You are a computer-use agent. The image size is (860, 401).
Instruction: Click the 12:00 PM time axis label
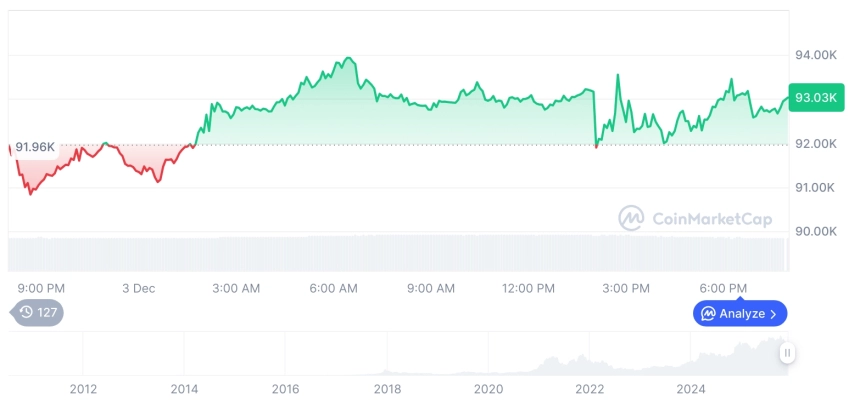pyautogui.click(x=529, y=288)
